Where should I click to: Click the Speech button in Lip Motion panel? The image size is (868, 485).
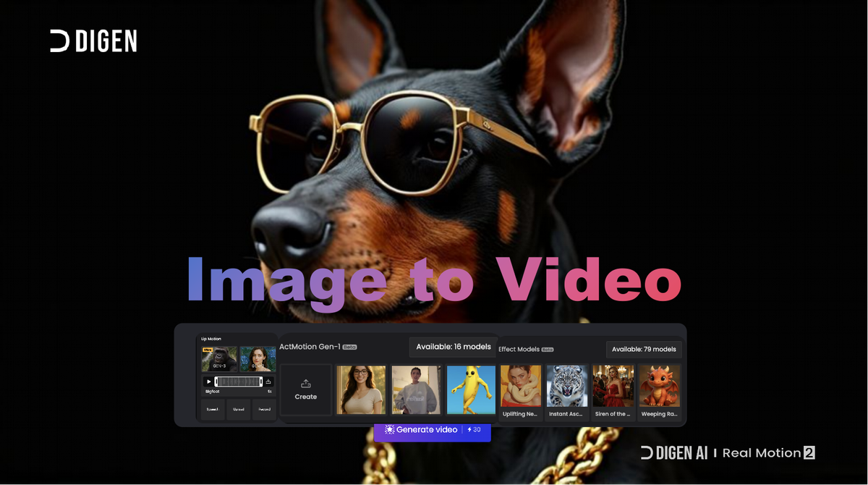click(213, 409)
